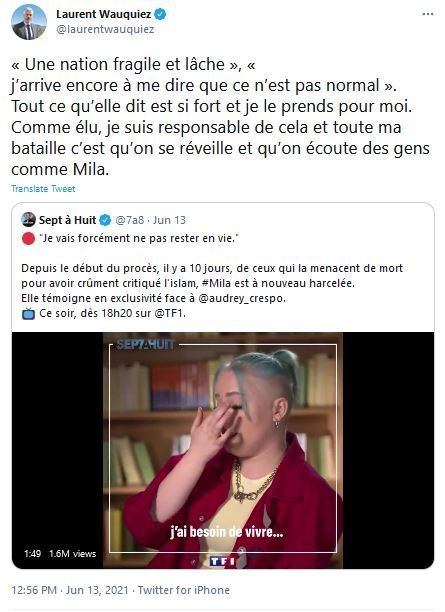Click the Twitter for iPhone source link
This screenshot has height=612, width=445.
point(184,590)
